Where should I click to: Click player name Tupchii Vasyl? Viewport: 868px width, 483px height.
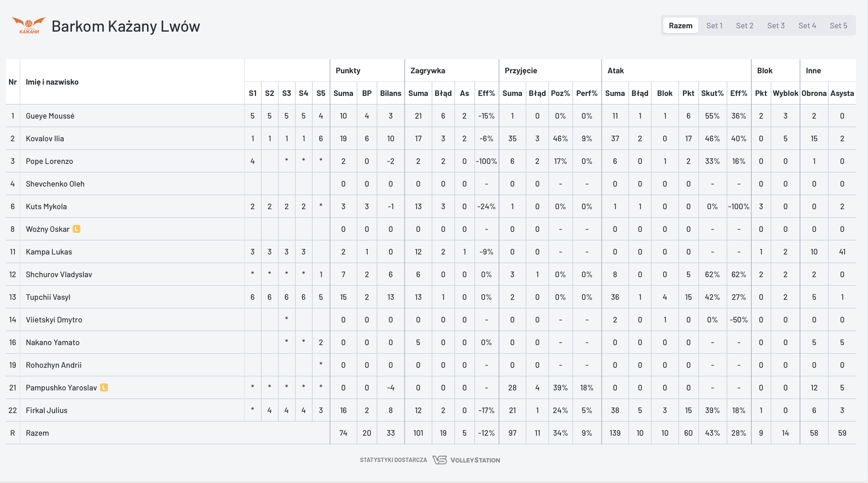point(48,297)
